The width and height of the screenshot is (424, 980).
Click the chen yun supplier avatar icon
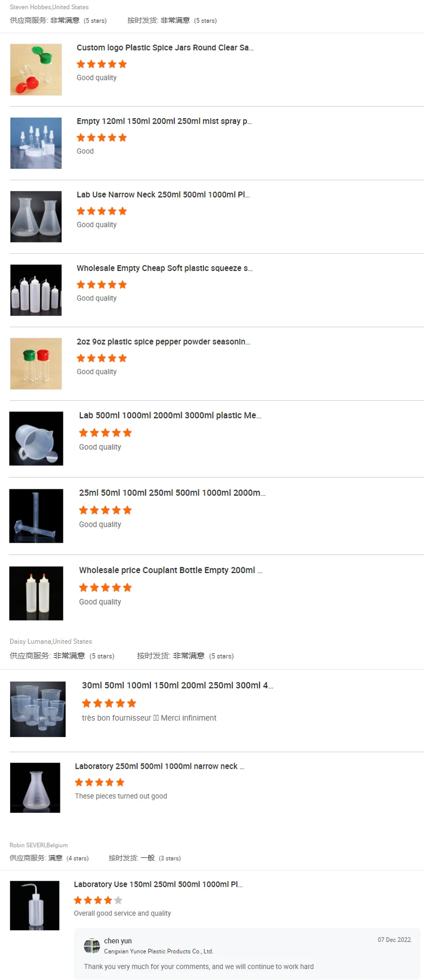(92, 946)
